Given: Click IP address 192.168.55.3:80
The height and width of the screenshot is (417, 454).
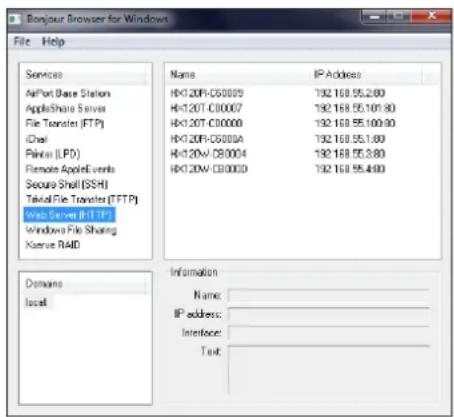Looking at the screenshot, I should (x=350, y=154).
